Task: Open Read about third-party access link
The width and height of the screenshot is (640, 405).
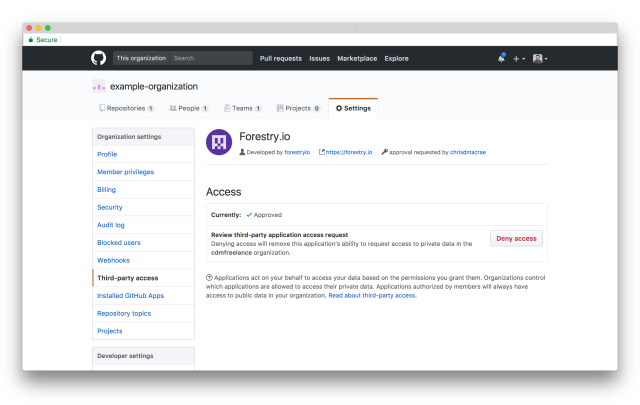Action: [x=372, y=296]
